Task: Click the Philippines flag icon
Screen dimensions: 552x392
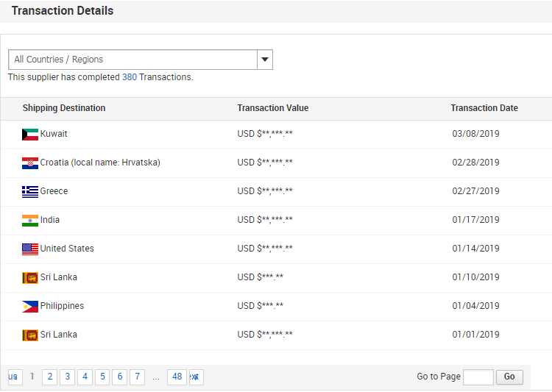Action: 30,307
